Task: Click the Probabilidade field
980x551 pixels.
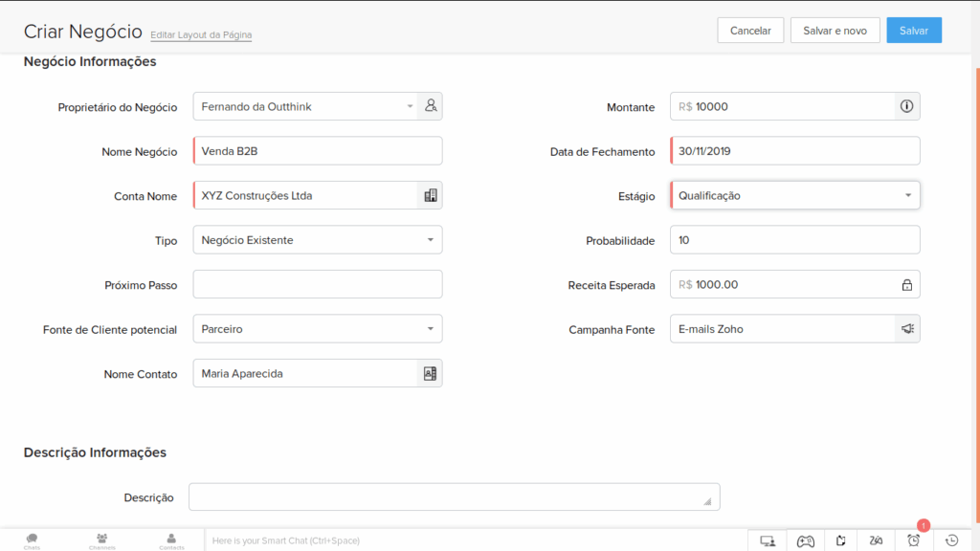Action: (795, 240)
